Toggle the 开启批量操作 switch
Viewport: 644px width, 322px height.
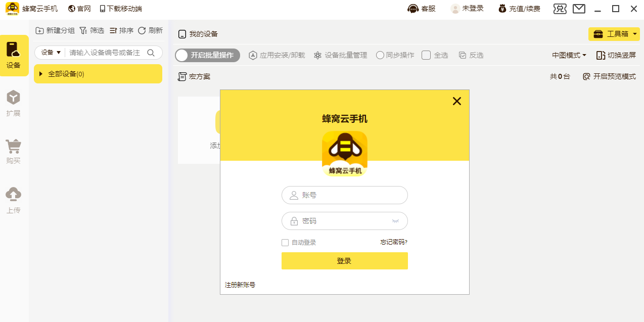point(207,55)
